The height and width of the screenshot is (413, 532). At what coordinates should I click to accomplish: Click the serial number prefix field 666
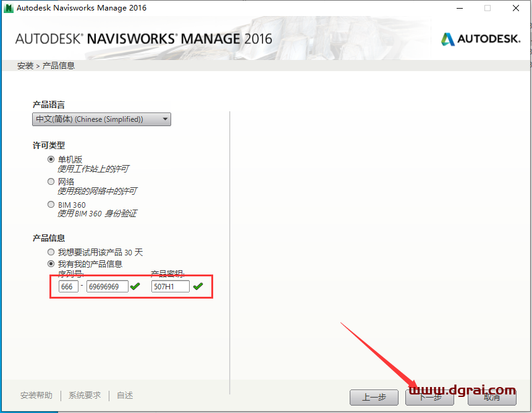68,286
